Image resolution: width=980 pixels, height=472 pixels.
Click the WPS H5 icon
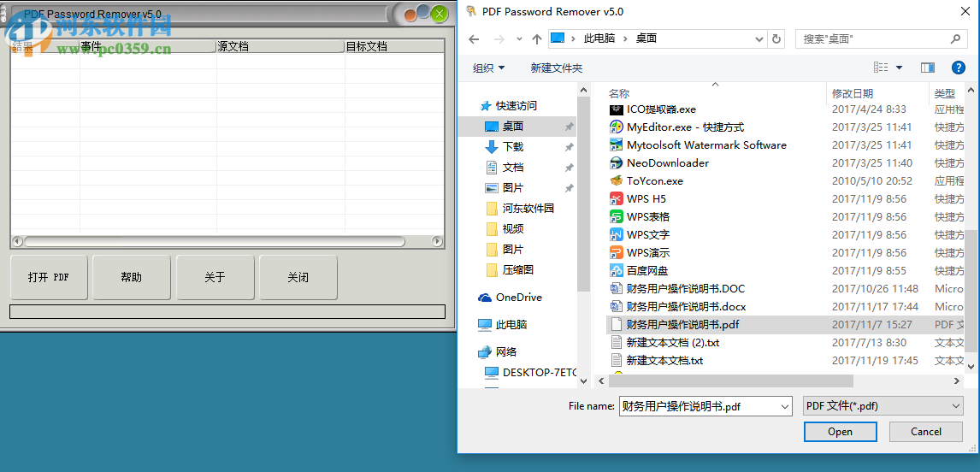pos(617,199)
